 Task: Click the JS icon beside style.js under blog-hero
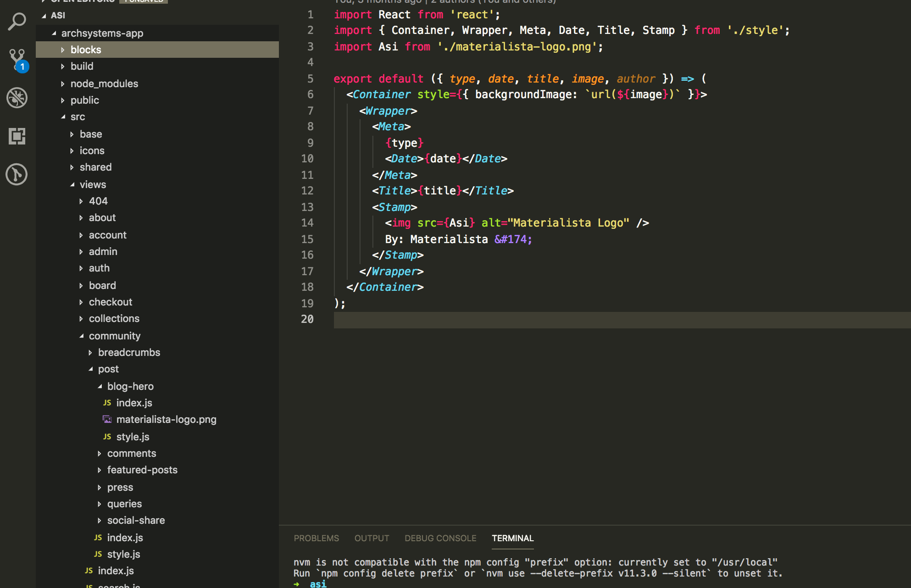[x=107, y=436]
